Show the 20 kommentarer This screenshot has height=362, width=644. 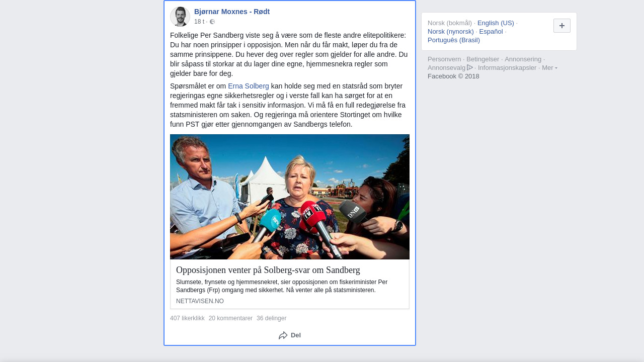click(x=230, y=318)
